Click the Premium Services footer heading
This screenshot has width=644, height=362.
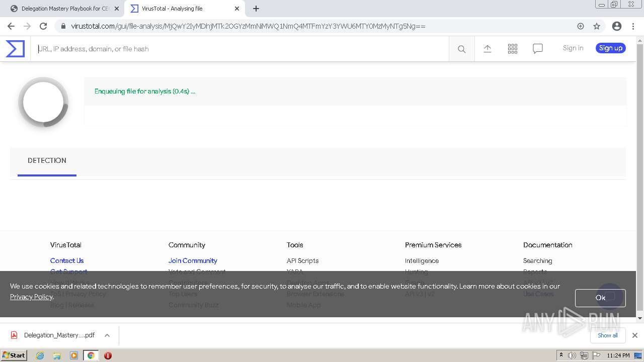tap(433, 245)
